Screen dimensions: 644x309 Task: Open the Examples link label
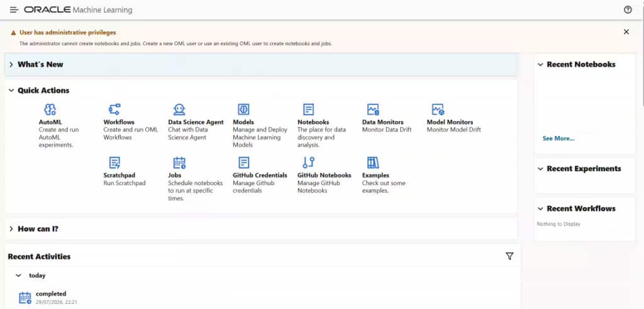(x=375, y=175)
